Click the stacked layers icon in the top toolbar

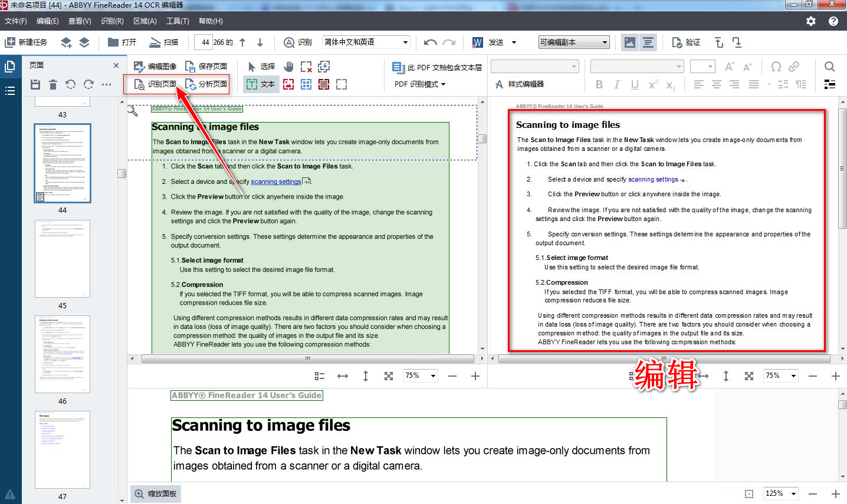click(x=84, y=42)
